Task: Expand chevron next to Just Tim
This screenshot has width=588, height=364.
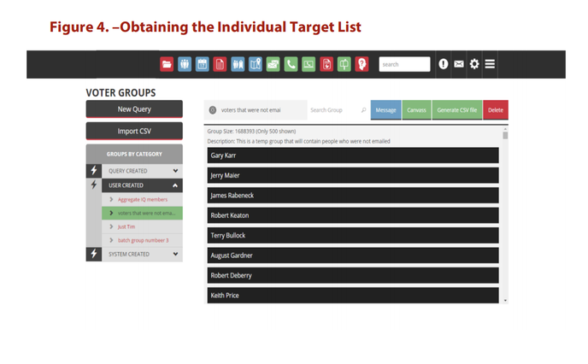Action: (x=111, y=226)
